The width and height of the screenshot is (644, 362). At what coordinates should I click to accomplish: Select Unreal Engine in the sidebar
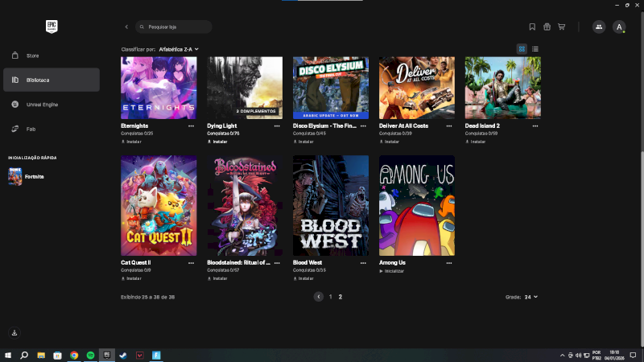coord(42,105)
